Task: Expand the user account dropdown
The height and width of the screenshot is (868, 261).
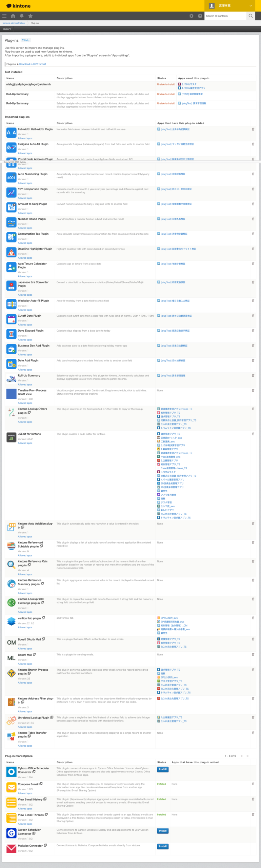Action: 251,6
